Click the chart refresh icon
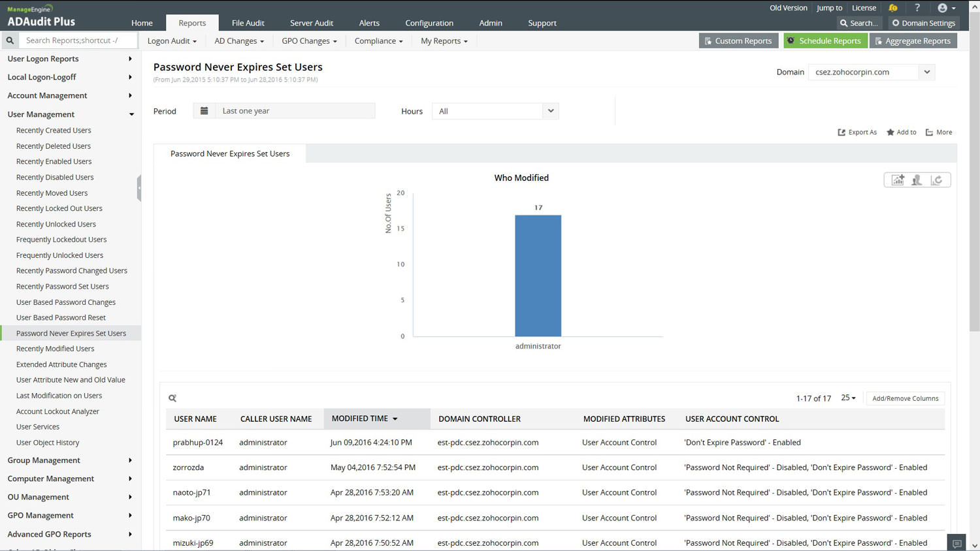 [x=937, y=180]
